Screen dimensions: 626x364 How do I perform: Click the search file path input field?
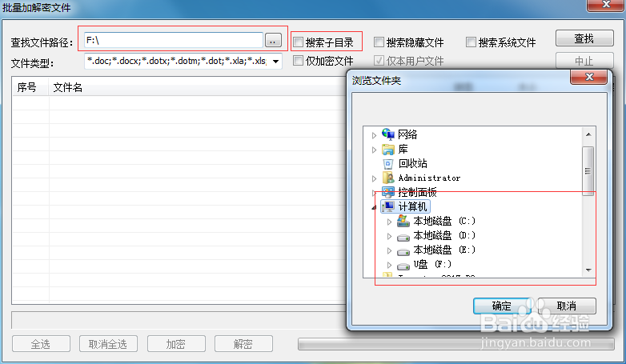pos(173,40)
